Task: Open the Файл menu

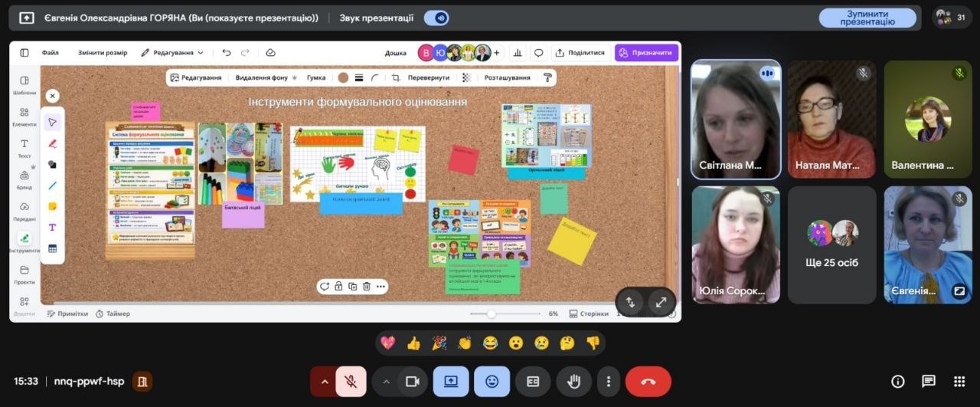Action: click(51, 53)
